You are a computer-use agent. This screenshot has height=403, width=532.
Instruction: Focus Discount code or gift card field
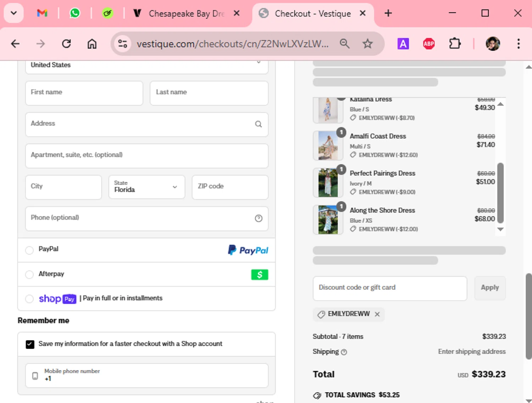[x=390, y=288]
